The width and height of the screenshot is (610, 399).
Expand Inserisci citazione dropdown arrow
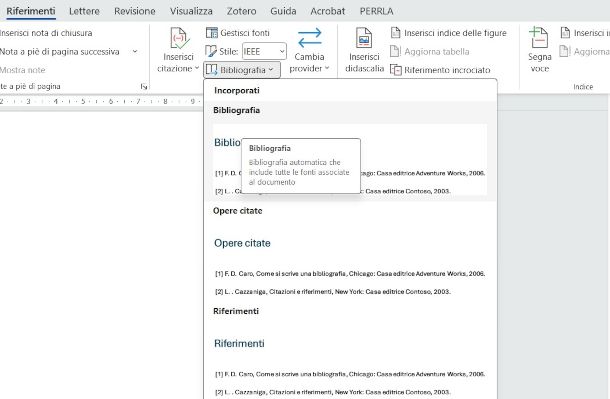coord(197,68)
